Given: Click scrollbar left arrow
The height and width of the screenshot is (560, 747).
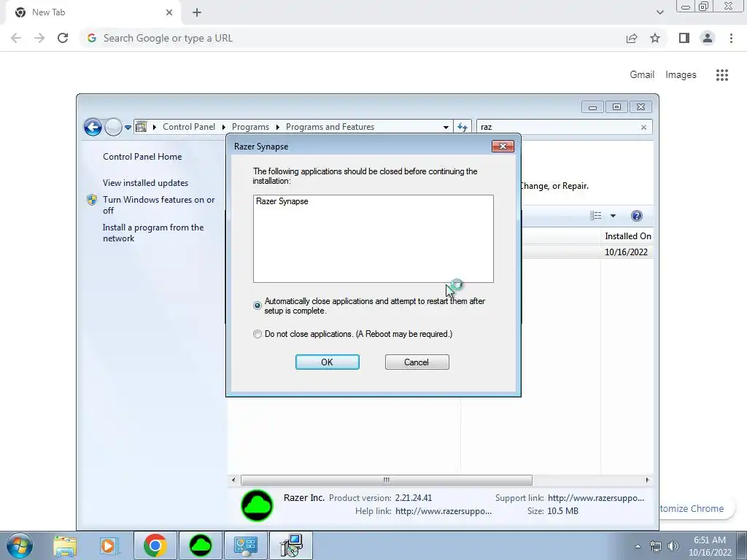Looking at the screenshot, I should point(233,480).
